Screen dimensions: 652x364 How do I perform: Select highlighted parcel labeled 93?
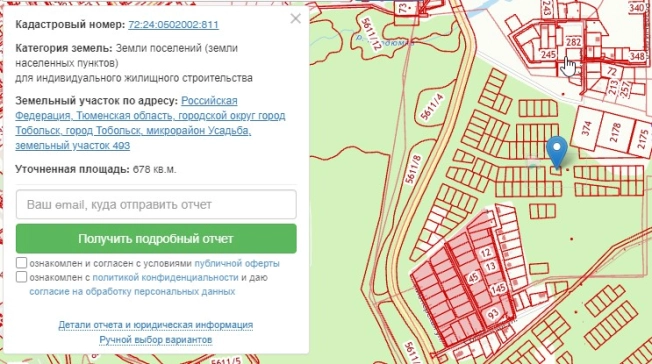tap(493, 314)
